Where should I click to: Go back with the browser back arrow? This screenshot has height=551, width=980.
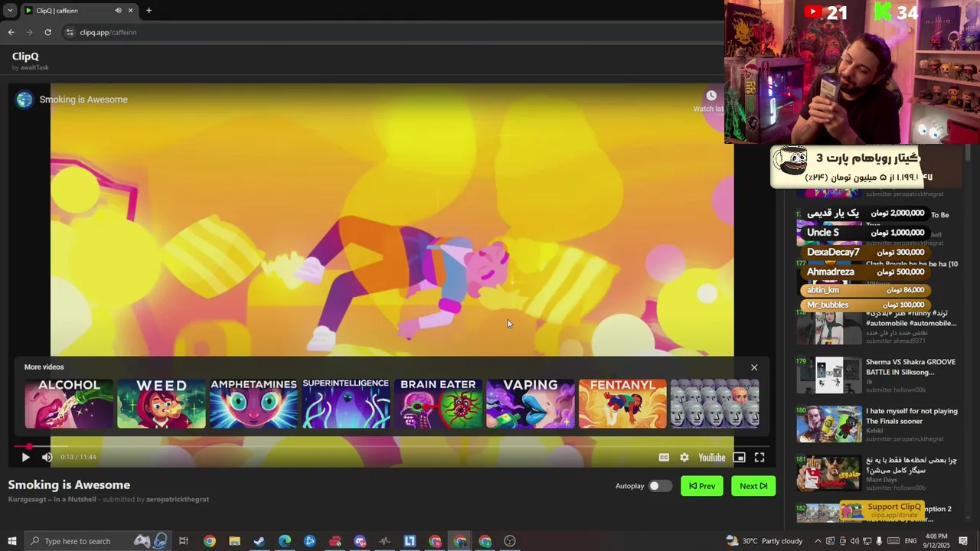point(11,32)
